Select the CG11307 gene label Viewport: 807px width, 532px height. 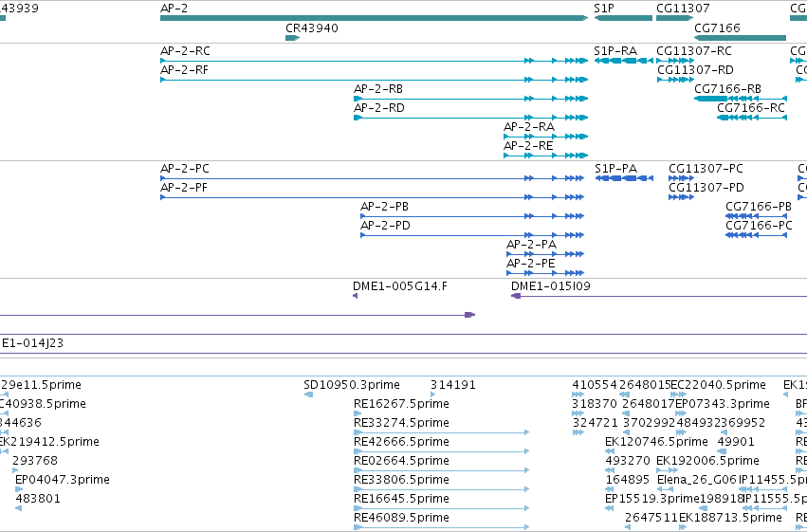coord(683,9)
